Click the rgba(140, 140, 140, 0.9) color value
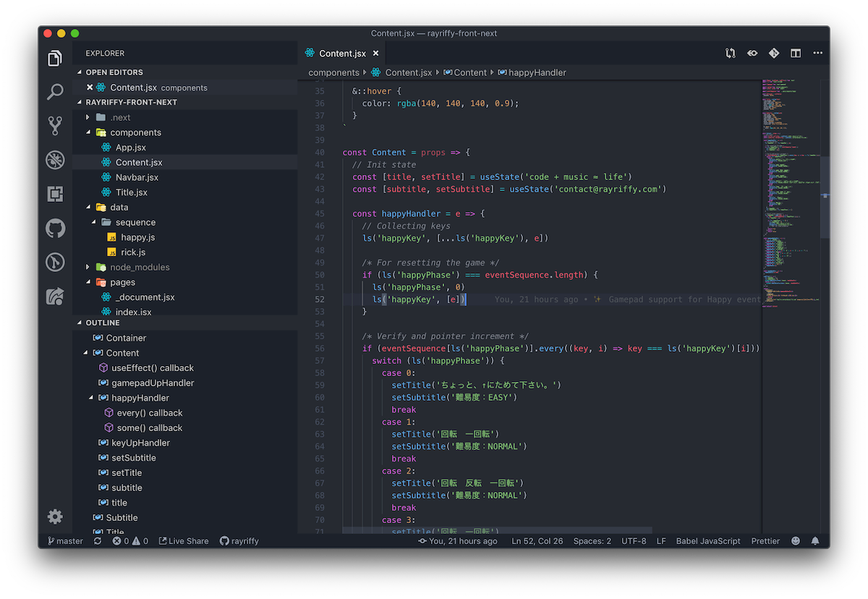Viewport: 868px width, 599px height. coord(457,103)
